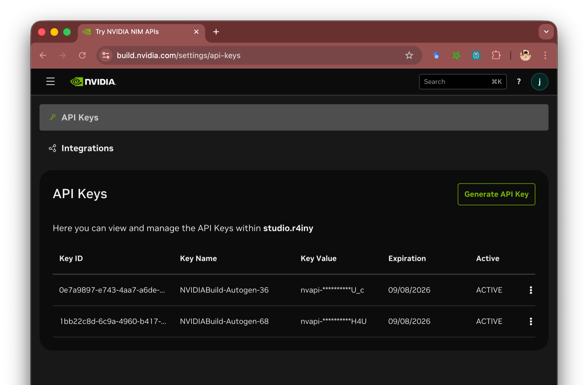Open the hamburger navigation menu

coord(50,82)
